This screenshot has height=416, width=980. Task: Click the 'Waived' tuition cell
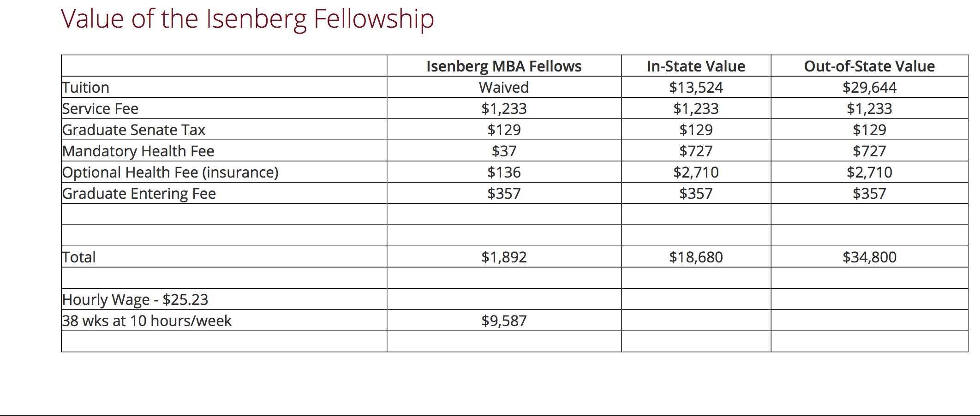pos(504,88)
